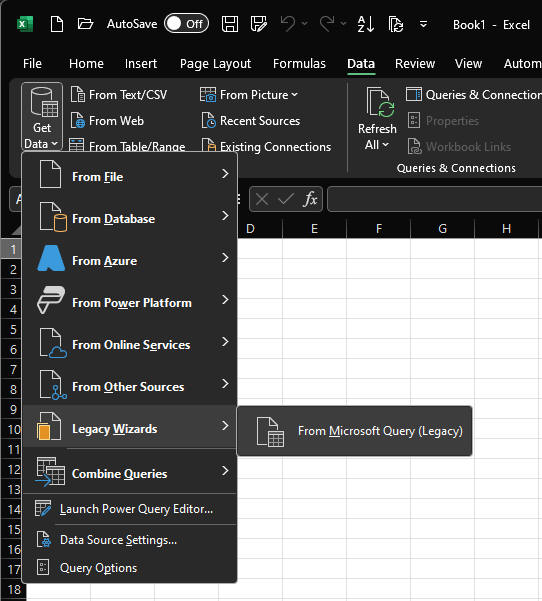Click the Insert Function fx icon
Screen dimensions: 542x601
tap(310, 199)
